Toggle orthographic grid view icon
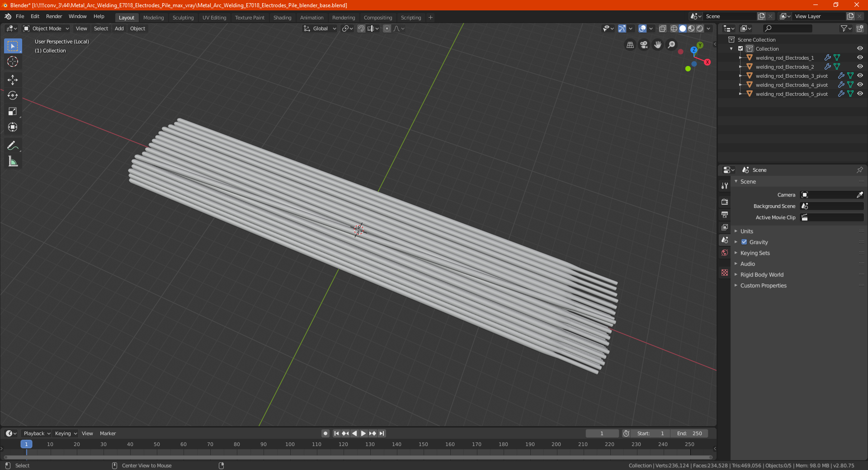 coord(630,45)
